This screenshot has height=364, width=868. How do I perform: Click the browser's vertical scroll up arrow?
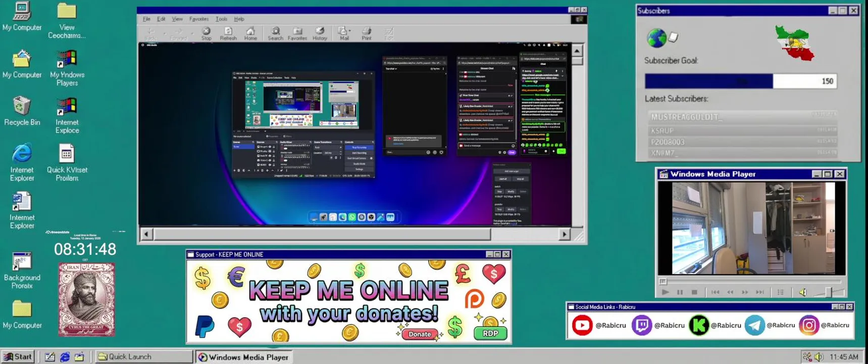577,51
